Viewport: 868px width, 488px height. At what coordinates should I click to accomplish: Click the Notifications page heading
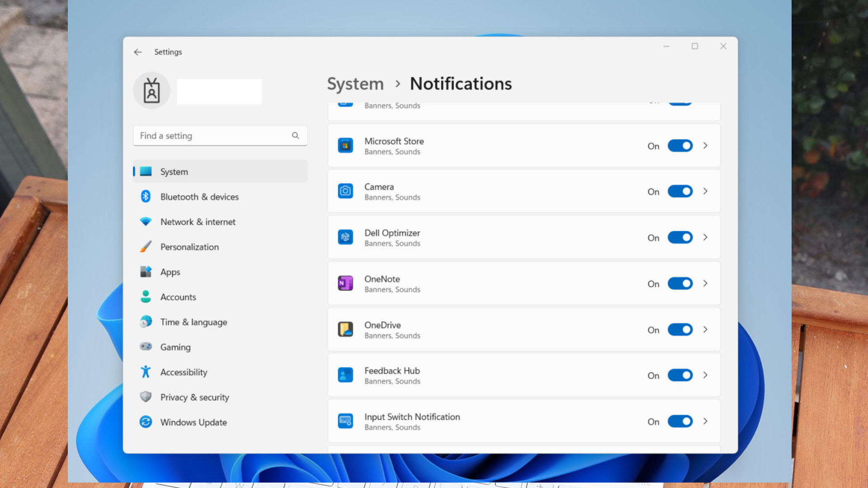(461, 84)
